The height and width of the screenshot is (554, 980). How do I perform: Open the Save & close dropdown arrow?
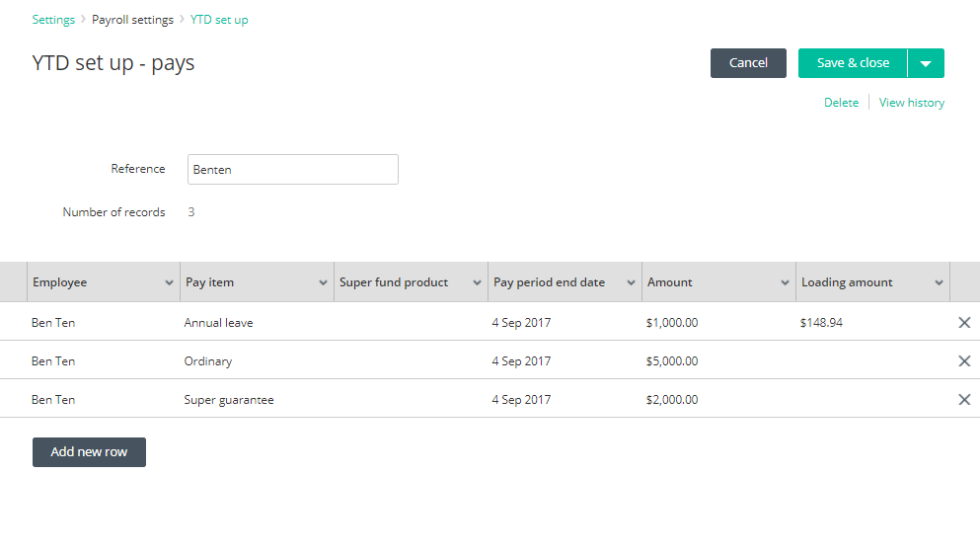coord(927,63)
